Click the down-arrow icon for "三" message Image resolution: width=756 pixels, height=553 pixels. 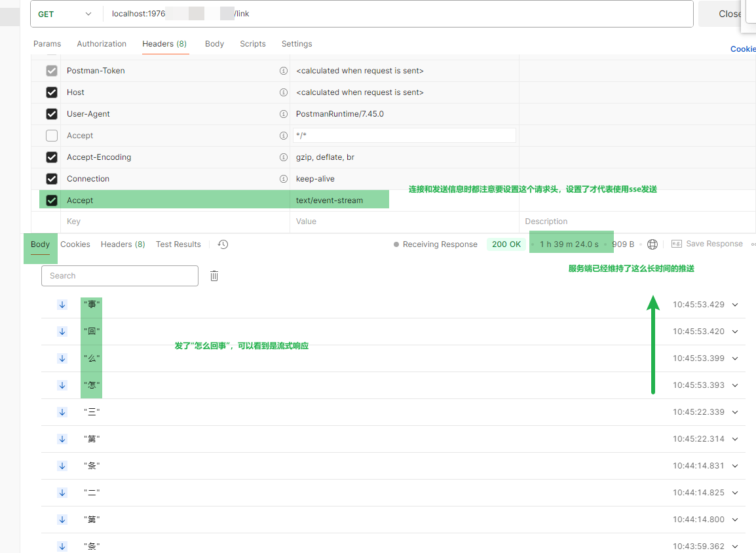(x=62, y=412)
